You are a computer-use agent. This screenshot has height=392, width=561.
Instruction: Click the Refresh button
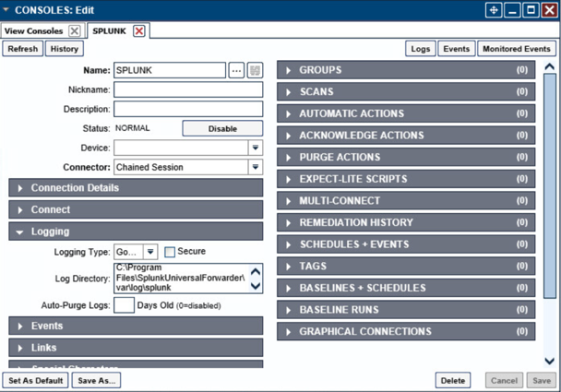(x=23, y=49)
